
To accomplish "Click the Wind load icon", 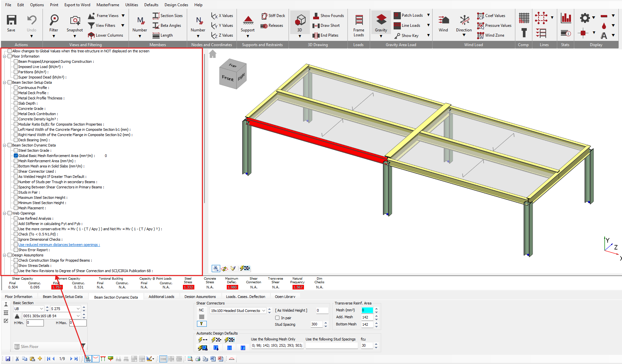I will (443, 20).
